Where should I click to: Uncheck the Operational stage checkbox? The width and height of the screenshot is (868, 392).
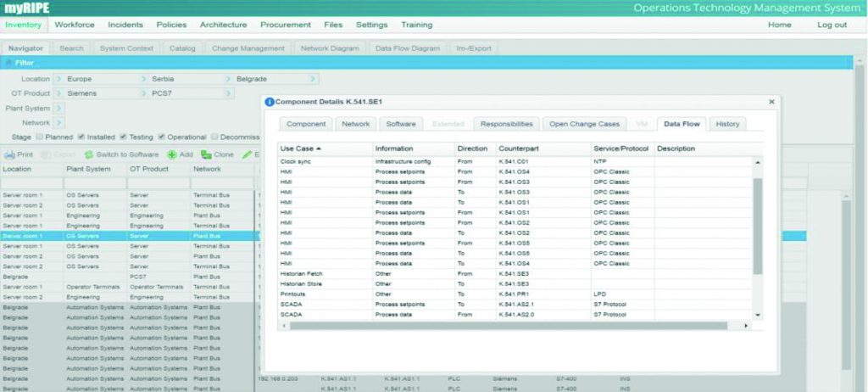tap(161, 137)
